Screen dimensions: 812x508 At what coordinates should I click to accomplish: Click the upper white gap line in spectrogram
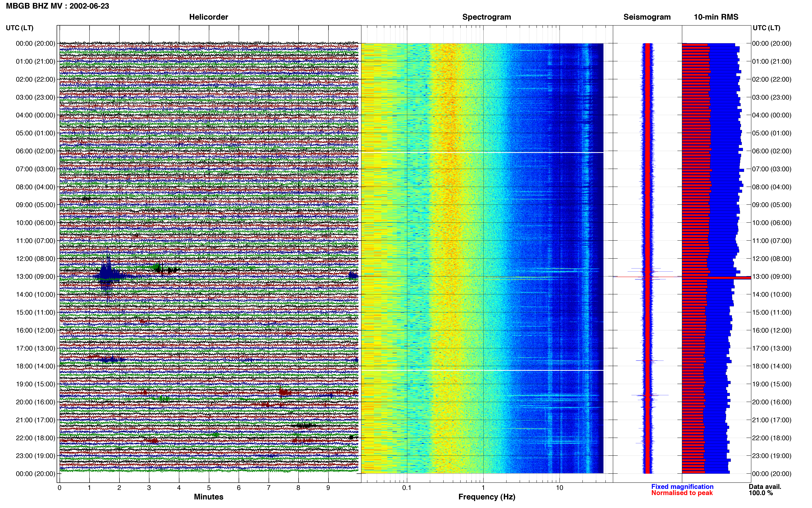[x=482, y=153]
